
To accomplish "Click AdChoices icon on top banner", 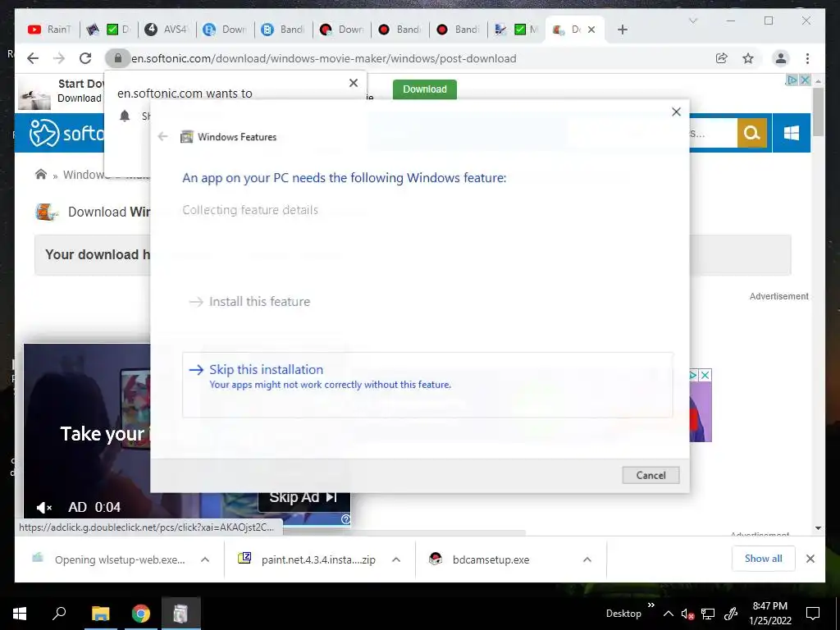I will click(792, 80).
